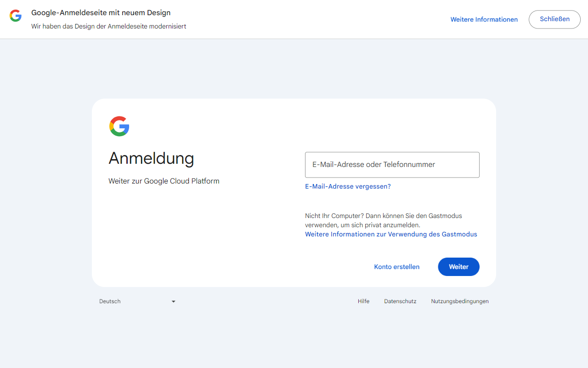
Task: Open the Hilfe page
Action: point(363,301)
